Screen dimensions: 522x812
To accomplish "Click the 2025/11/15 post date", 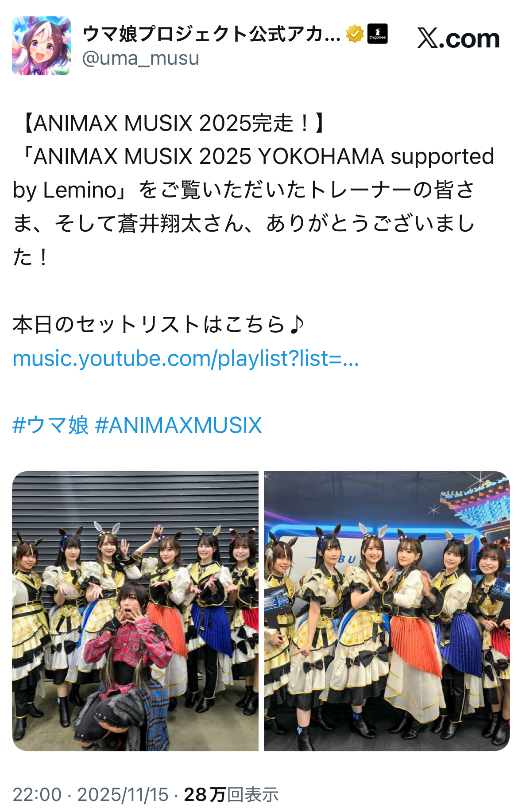I will point(123,794).
